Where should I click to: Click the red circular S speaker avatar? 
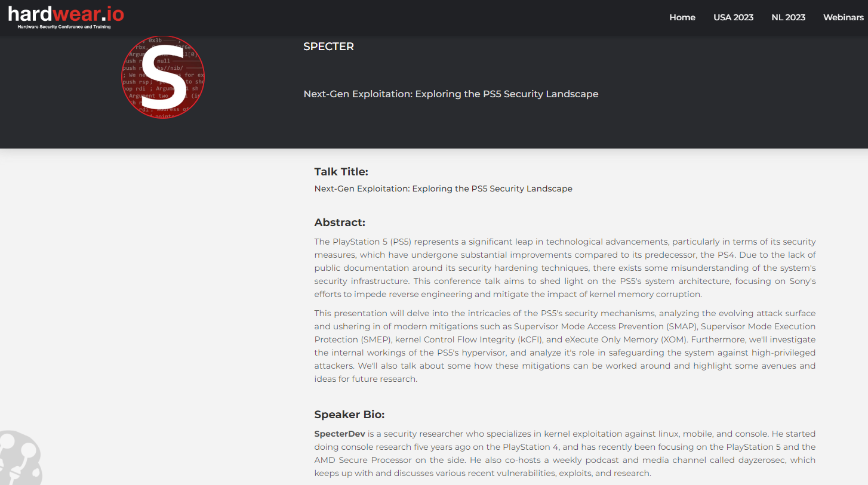[x=163, y=77]
